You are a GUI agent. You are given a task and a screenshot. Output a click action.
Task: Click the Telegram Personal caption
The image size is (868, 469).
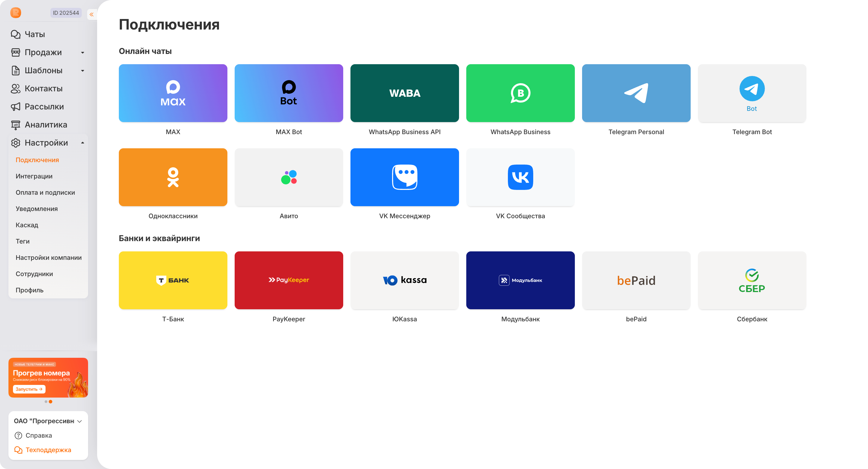coord(636,132)
